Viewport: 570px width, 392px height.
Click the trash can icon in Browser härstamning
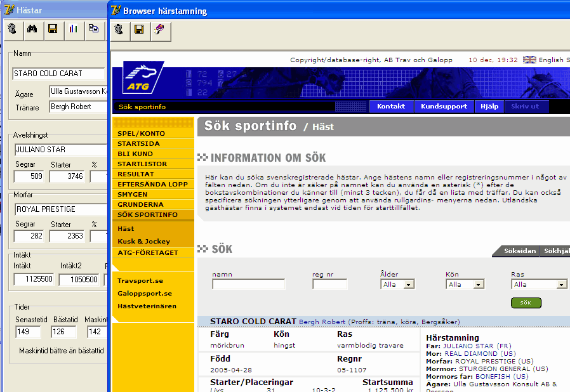click(x=119, y=30)
